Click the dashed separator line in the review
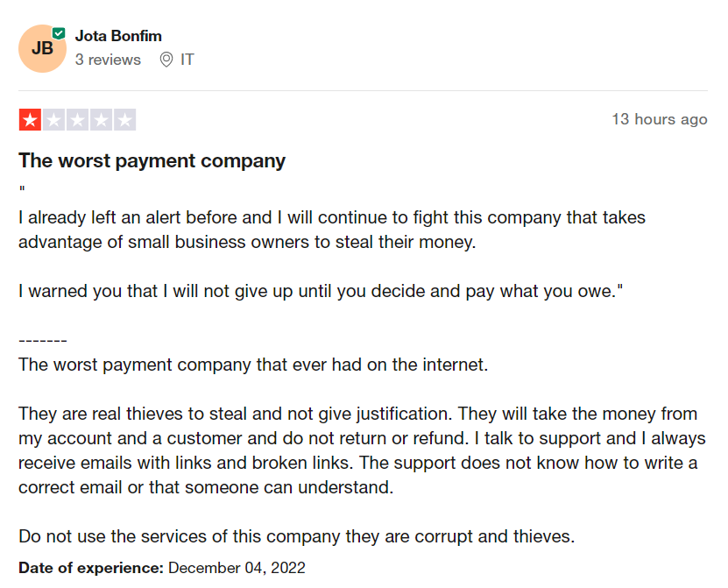 (43, 340)
